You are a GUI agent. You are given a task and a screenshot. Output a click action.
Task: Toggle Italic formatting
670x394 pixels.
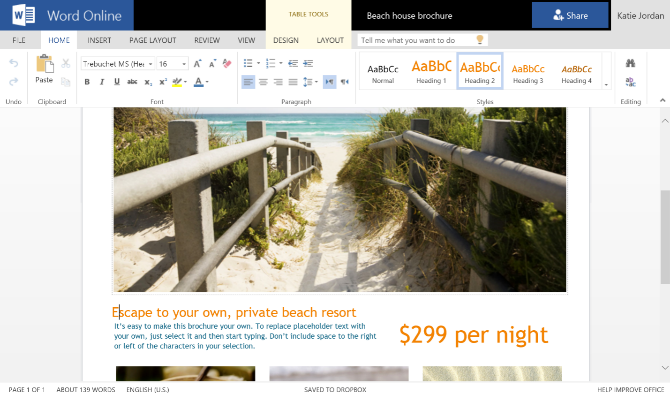click(102, 82)
